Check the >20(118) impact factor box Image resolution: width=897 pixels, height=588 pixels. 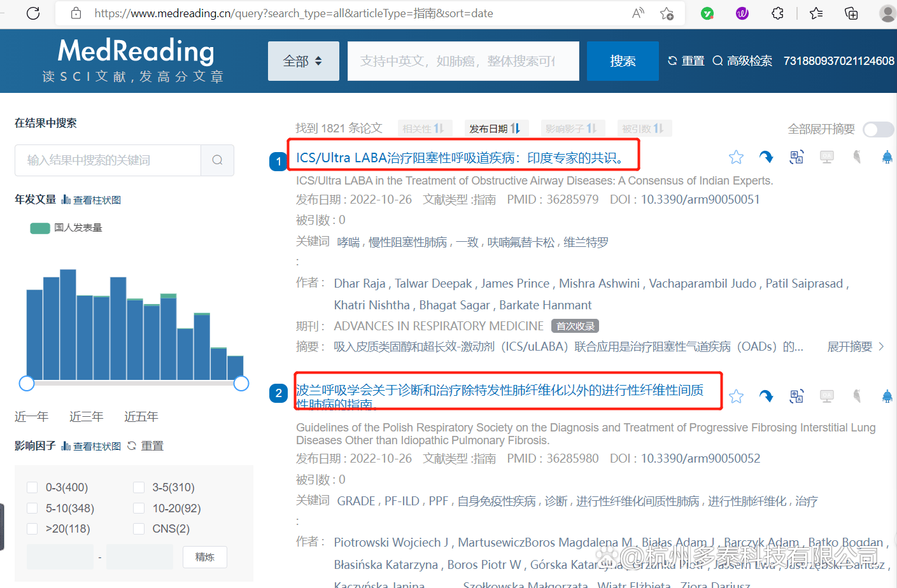pos(32,529)
